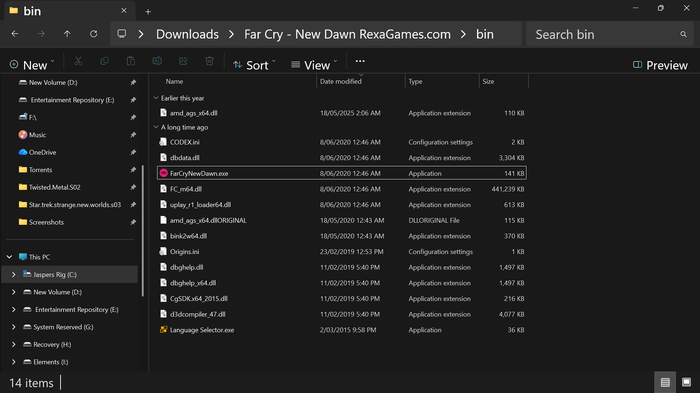
Task: Open the See more ellipsis menu
Action: 360,61
